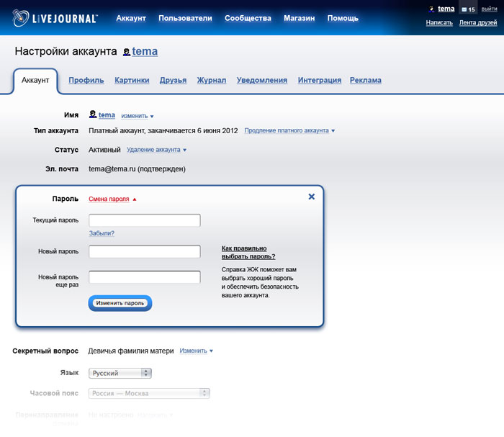
Task: Click the user icon next to the page title tema
Action: [x=127, y=52]
